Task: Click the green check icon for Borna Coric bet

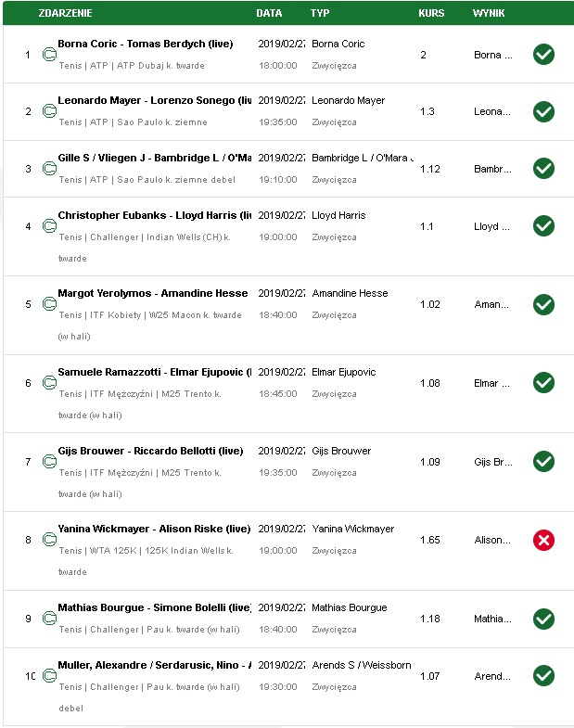Action: click(x=543, y=55)
